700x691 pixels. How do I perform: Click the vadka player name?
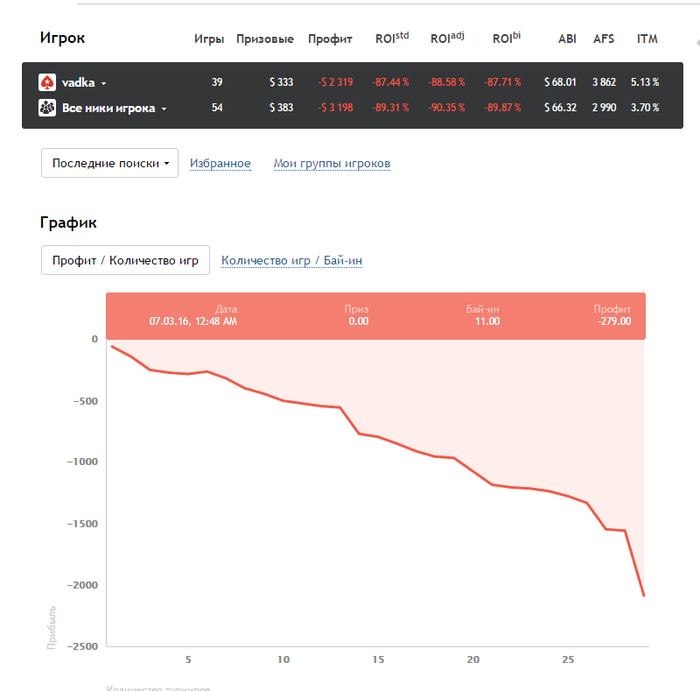pos(78,83)
